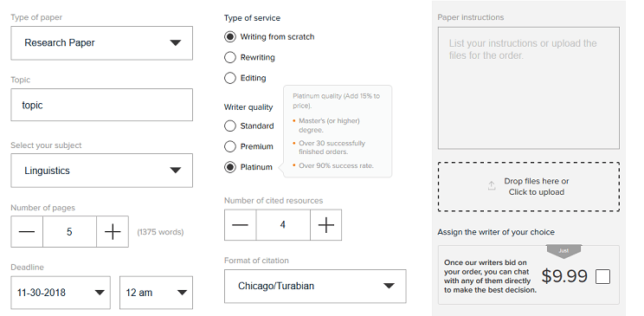Add cited resource using plus icon
Screen dimensions: 644x316
click(x=326, y=225)
